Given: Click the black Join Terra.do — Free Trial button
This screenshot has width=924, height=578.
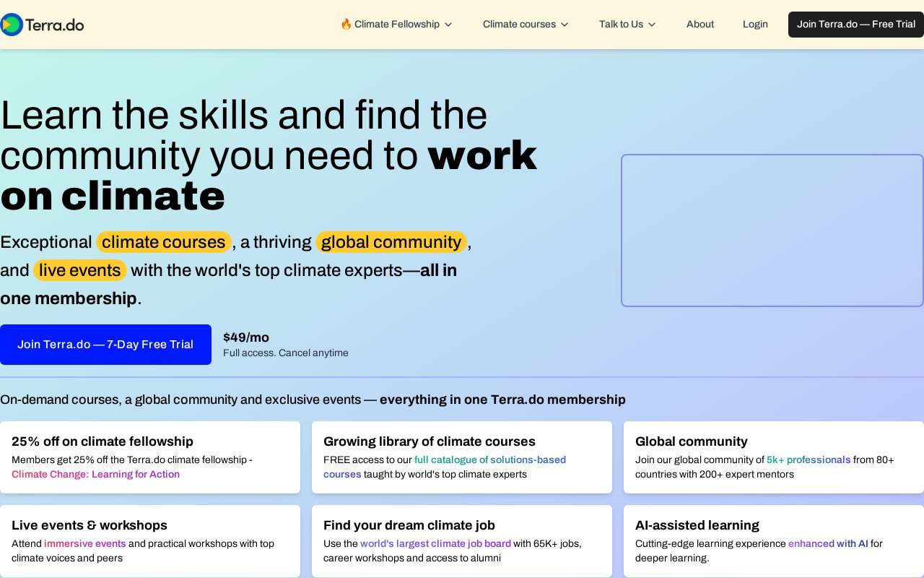Looking at the screenshot, I should pos(856,25).
